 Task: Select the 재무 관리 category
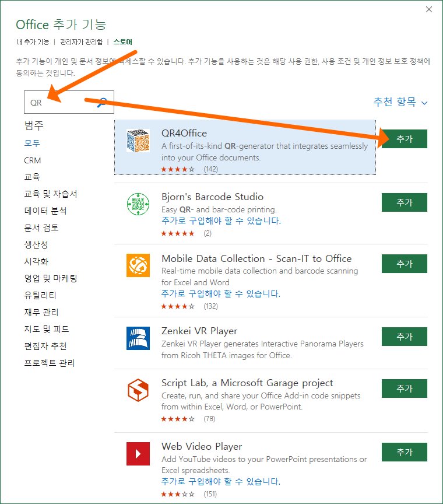coord(41,312)
